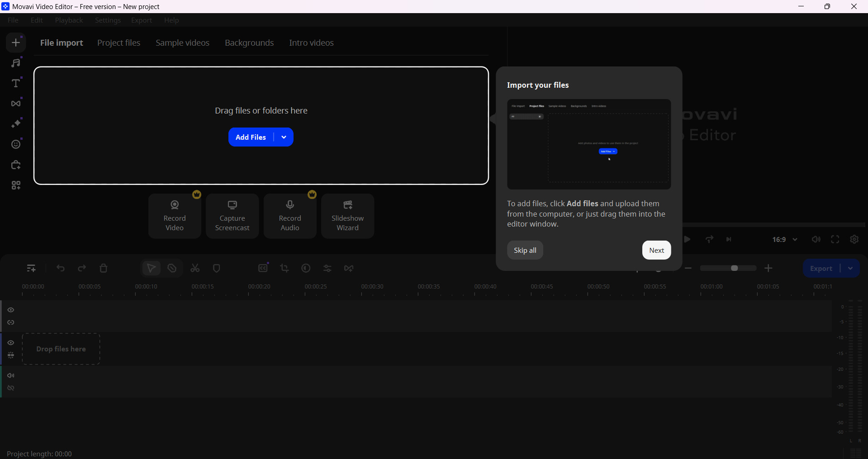
Task: Mute the preview volume speaker
Action: (816, 240)
